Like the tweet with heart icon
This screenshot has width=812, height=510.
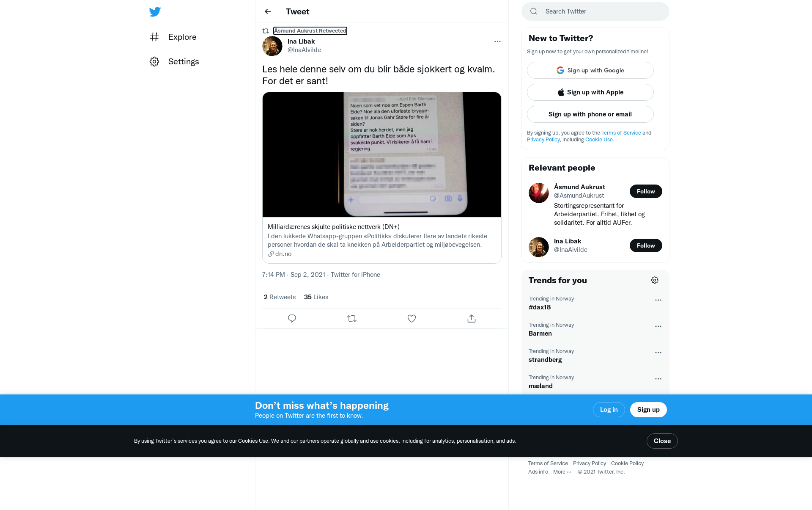point(411,318)
